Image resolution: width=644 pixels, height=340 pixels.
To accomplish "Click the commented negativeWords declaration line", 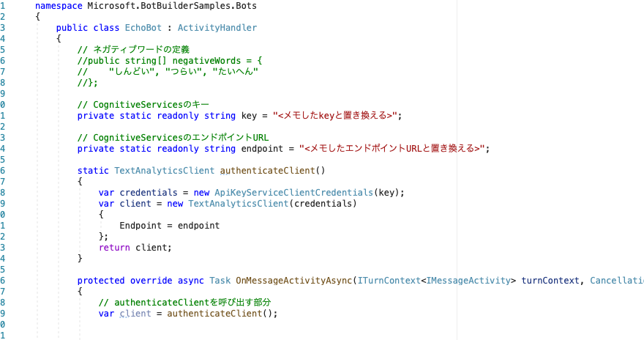I will click(170, 61).
